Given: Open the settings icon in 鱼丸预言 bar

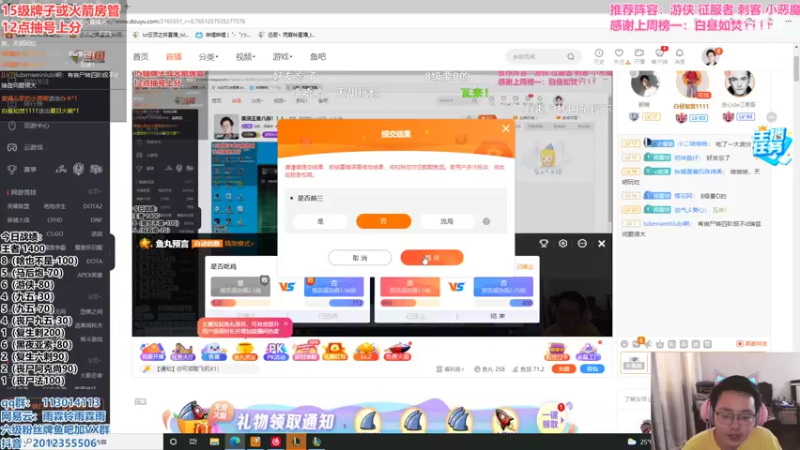Looking at the screenshot, I should click(563, 244).
